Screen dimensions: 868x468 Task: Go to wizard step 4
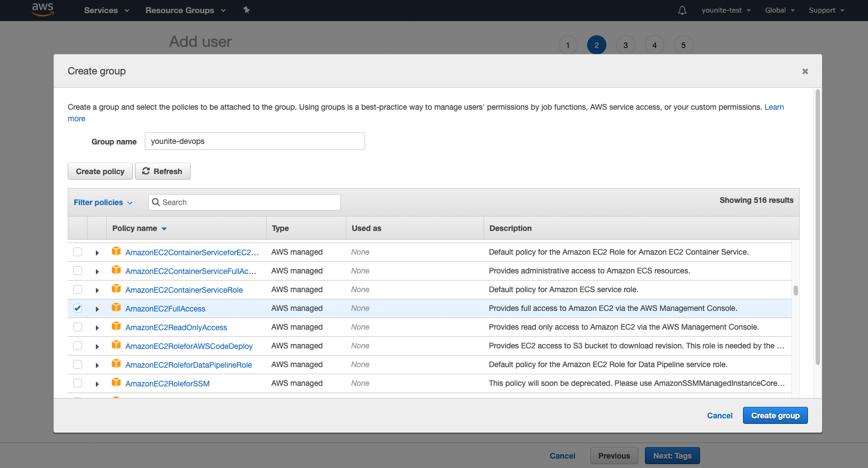pos(654,45)
